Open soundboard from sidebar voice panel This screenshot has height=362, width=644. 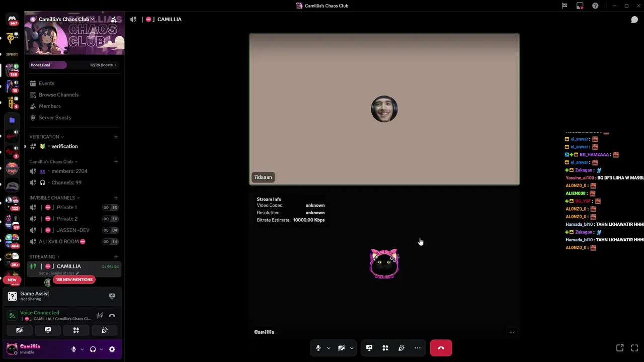(105, 330)
